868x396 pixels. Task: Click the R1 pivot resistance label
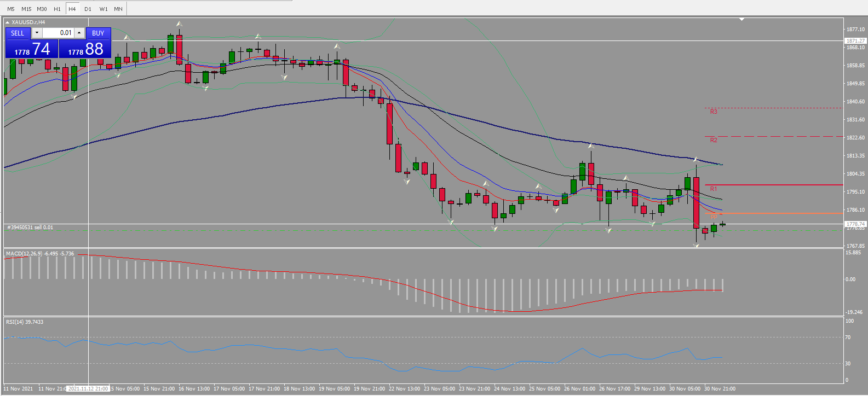pyautogui.click(x=714, y=189)
